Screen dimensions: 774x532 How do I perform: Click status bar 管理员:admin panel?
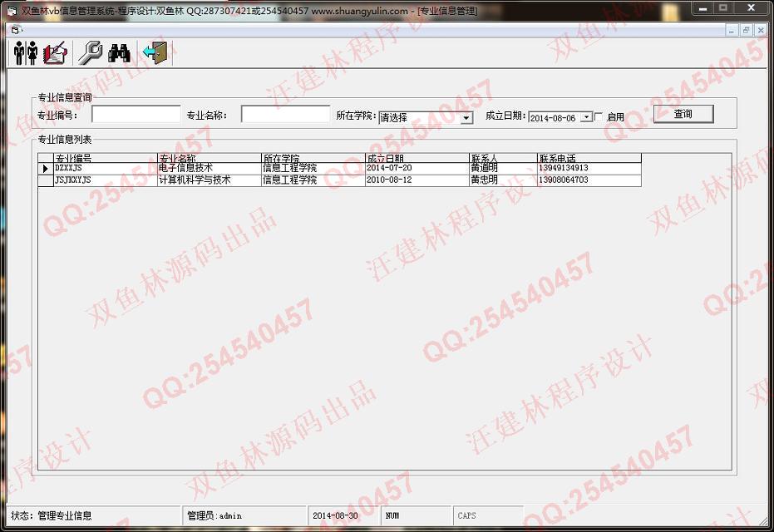(244, 515)
